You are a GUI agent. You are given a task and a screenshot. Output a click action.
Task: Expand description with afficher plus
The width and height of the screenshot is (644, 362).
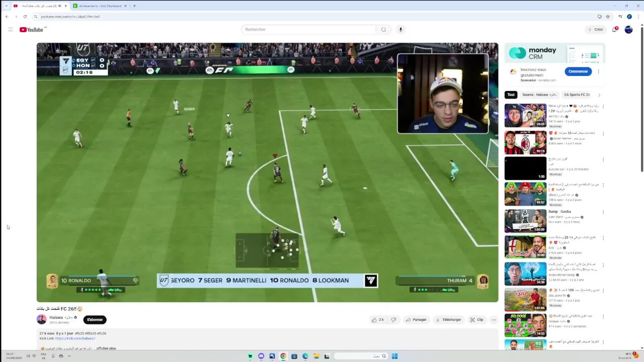tap(106, 348)
